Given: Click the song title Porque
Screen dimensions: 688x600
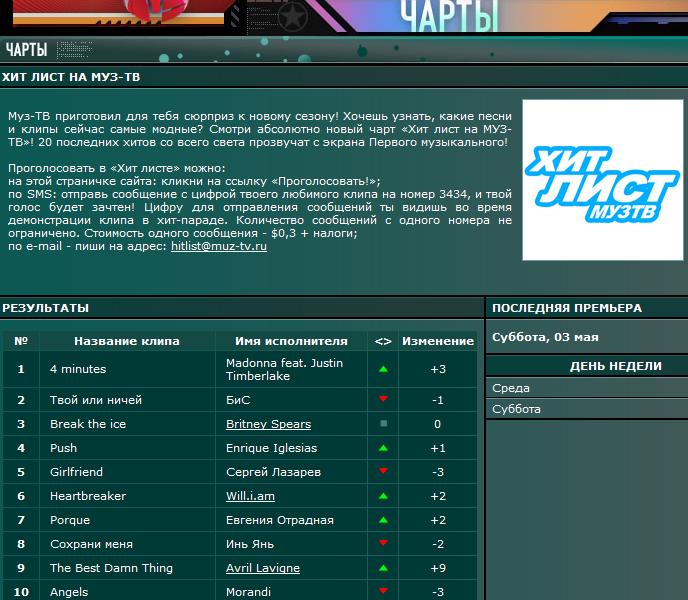Looking at the screenshot, I should click(x=70, y=520).
